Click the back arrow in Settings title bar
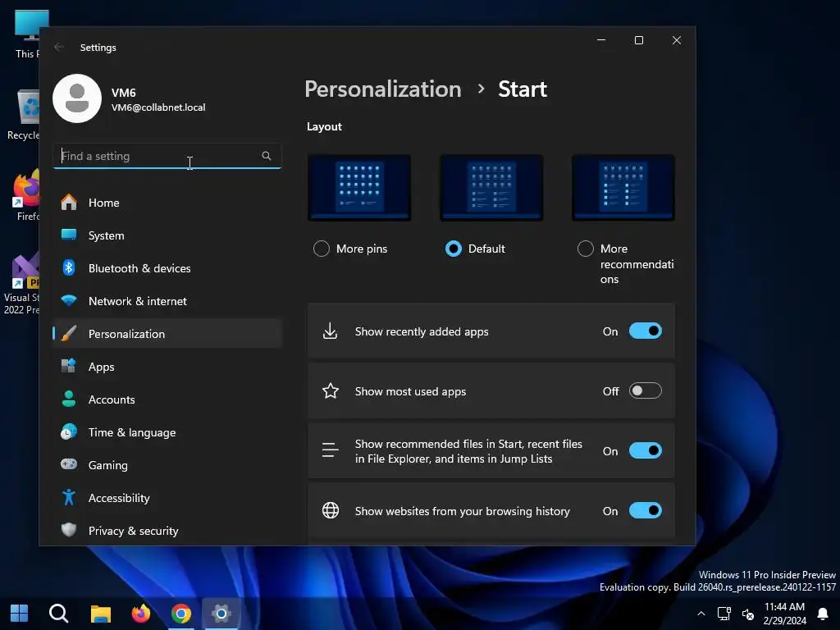This screenshot has width=840, height=630. point(59,47)
